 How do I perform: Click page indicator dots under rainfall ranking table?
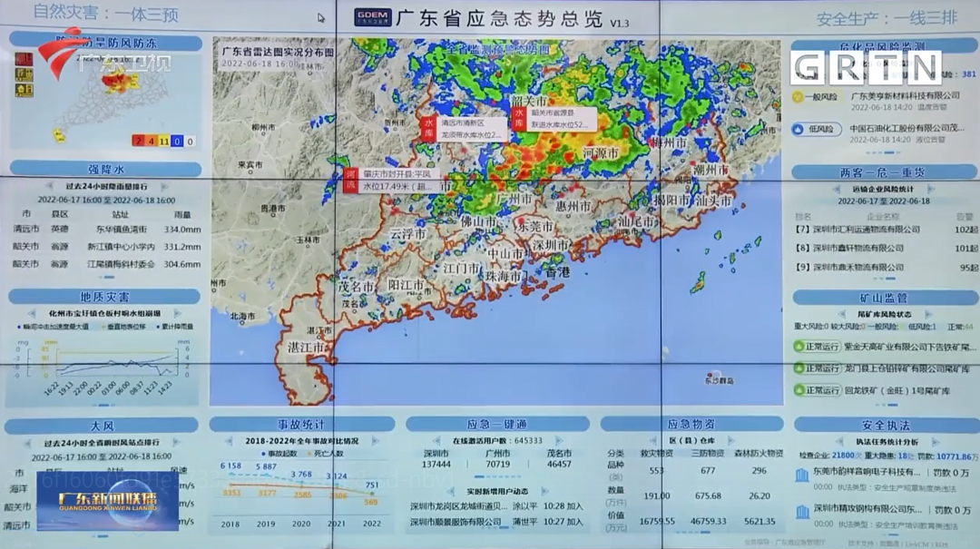click(105, 277)
